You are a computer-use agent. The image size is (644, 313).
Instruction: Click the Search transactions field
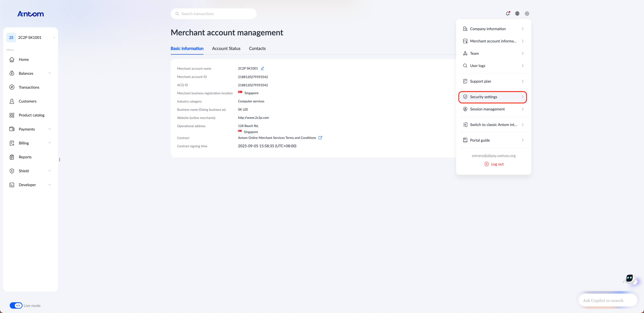coord(213,14)
